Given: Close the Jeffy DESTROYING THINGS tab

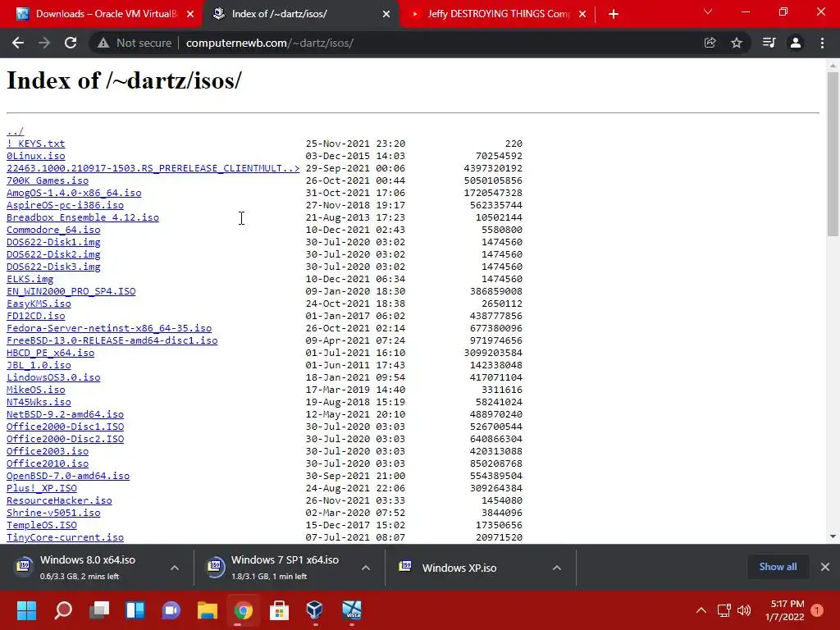Looking at the screenshot, I should click(x=582, y=14).
